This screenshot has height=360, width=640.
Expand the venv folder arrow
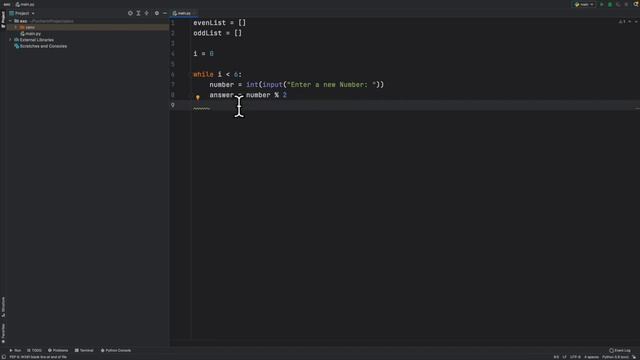coord(16,27)
